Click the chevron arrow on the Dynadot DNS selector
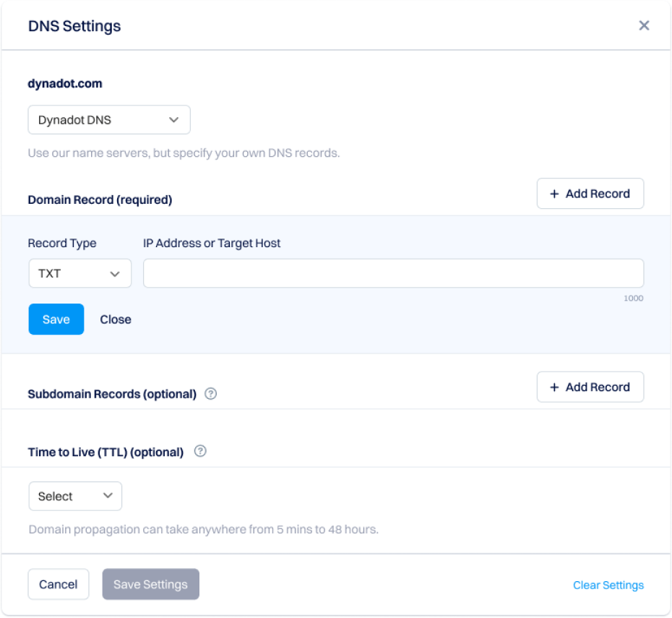672x618 pixels. coord(173,120)
